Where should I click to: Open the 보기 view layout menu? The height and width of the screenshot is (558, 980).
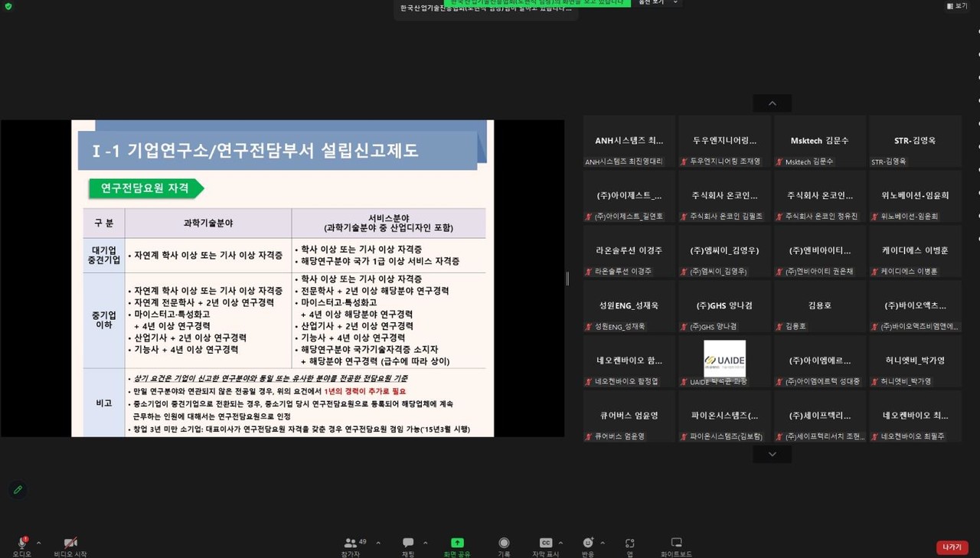(957, 6)
